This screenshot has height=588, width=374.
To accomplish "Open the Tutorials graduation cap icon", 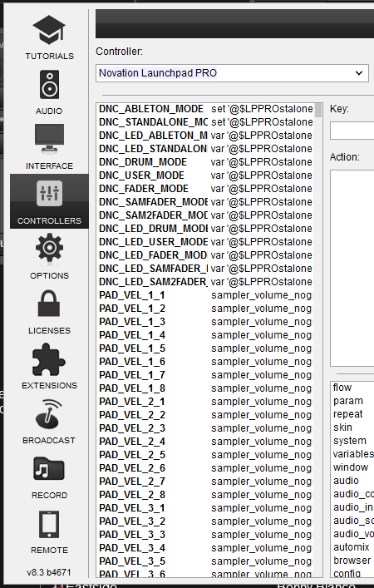I will (49, 30).
